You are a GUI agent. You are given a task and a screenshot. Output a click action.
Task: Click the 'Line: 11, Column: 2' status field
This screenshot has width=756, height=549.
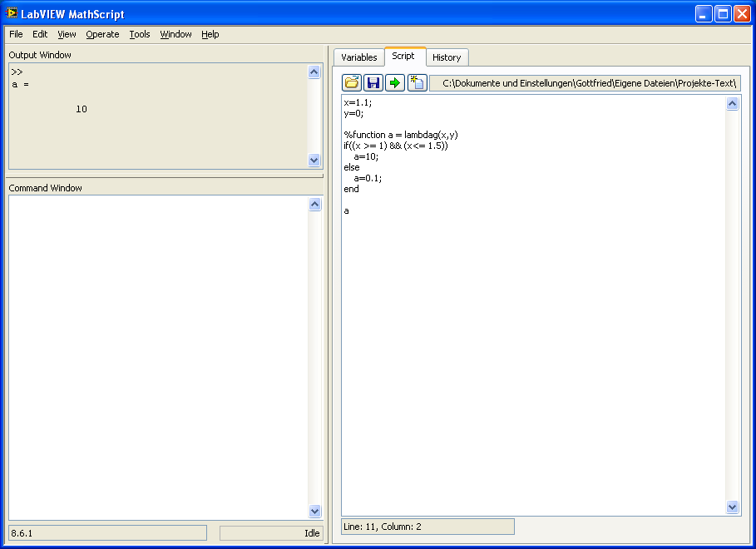click(x=427, y=527)
